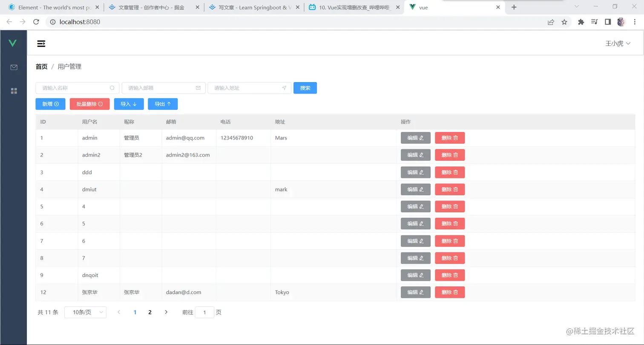Focus the 请输入地址 search field
The width and height of the screenshot is (644, 345).
(250, 88)
